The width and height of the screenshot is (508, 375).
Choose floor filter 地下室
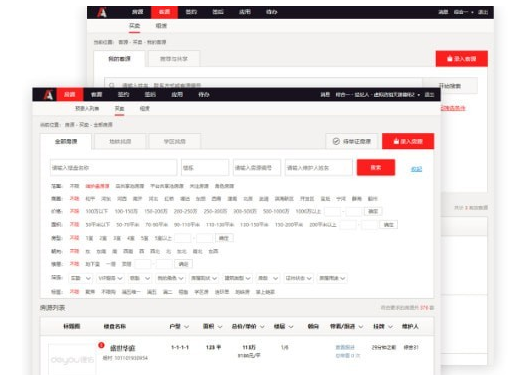click(92, 264)
